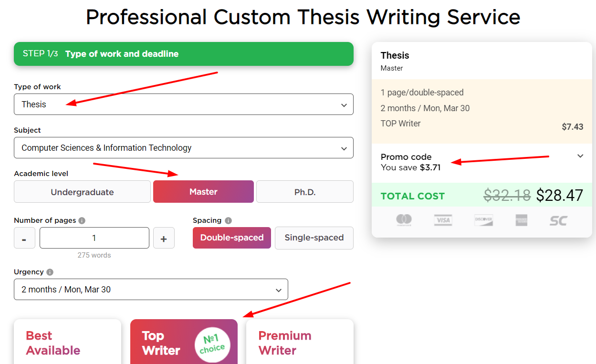Switch to Best Available writer

[67, 342]
